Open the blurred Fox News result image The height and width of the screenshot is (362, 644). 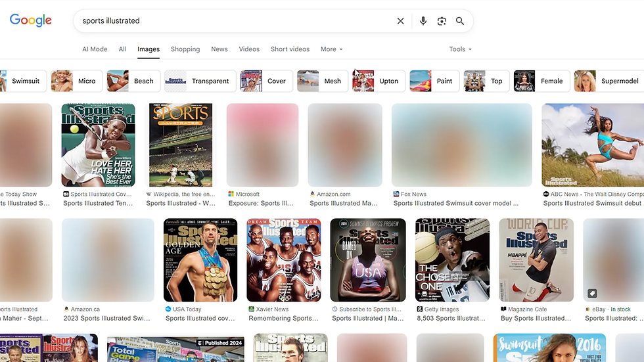[461, 145]
